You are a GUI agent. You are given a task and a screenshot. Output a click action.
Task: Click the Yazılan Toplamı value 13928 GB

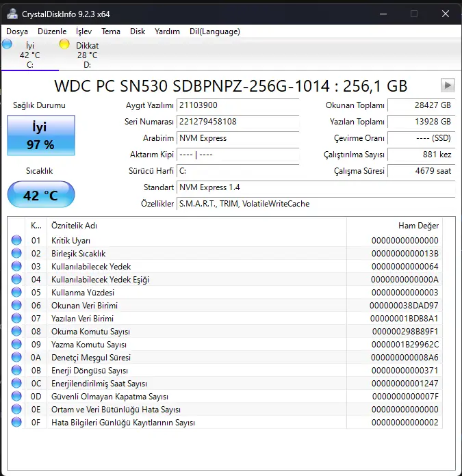(422, 122)
